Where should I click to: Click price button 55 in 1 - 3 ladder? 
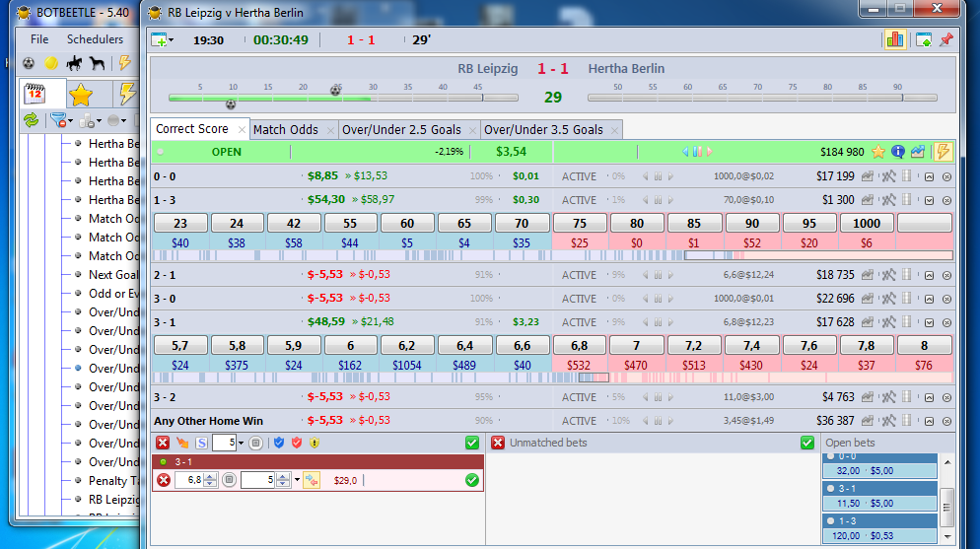(x=350, y=223)
